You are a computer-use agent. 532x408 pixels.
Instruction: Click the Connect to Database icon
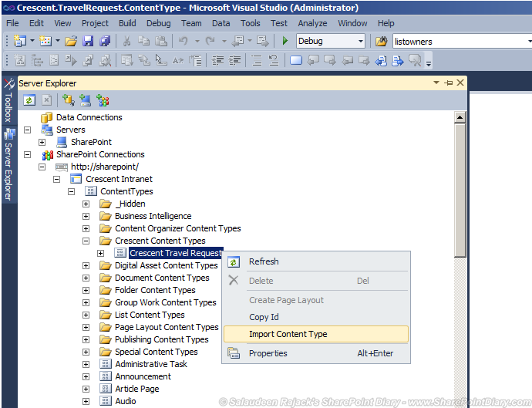[x=69, y=100]
